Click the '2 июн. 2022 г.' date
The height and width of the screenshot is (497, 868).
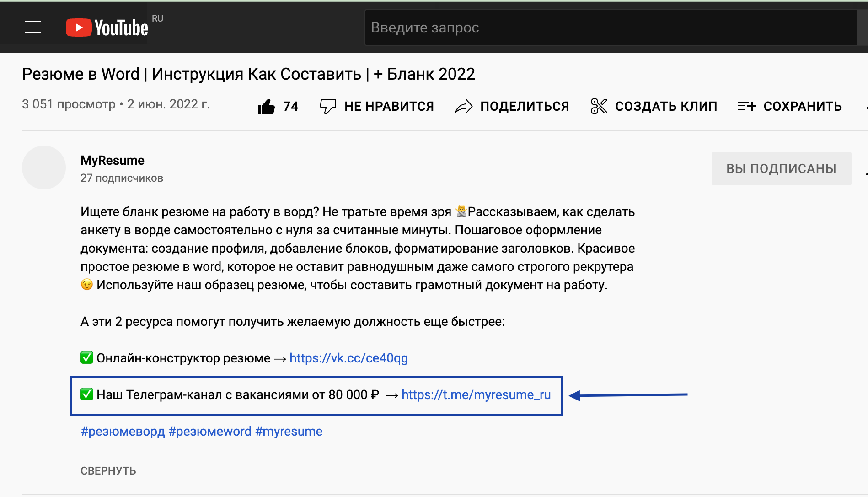click(x=168, y=104)
